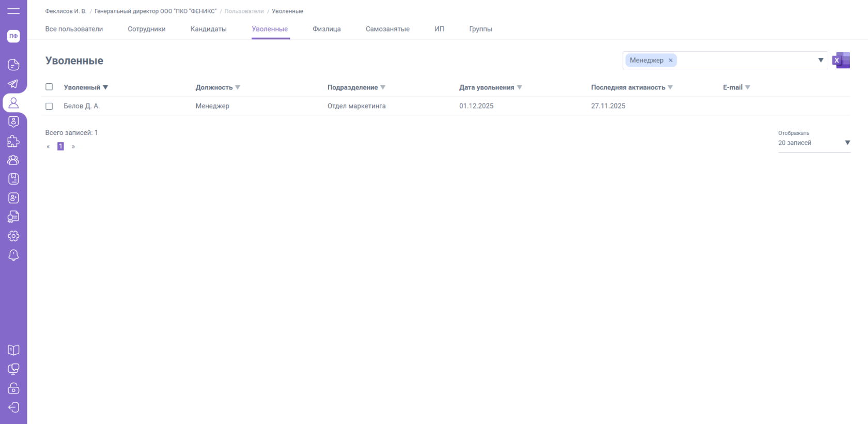The image size is (868, 424).
Task: Click the paper plane sidebar icon
Action: (13, 84)
